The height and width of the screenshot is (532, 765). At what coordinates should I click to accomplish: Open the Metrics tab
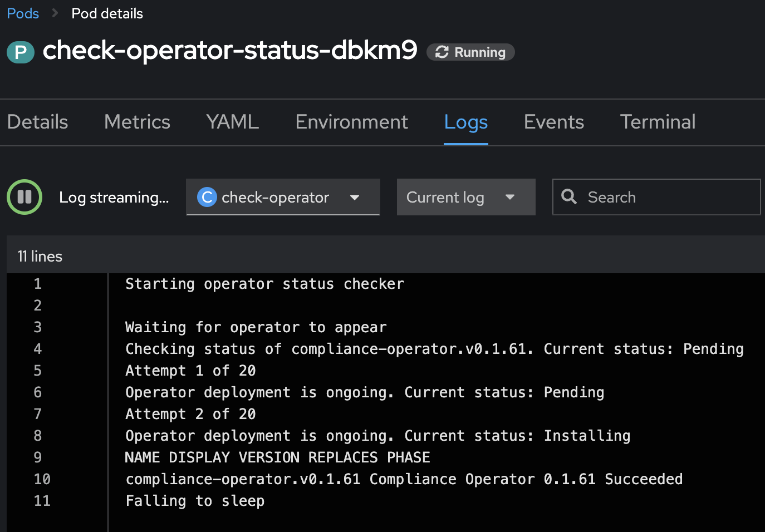coord(137,122)
